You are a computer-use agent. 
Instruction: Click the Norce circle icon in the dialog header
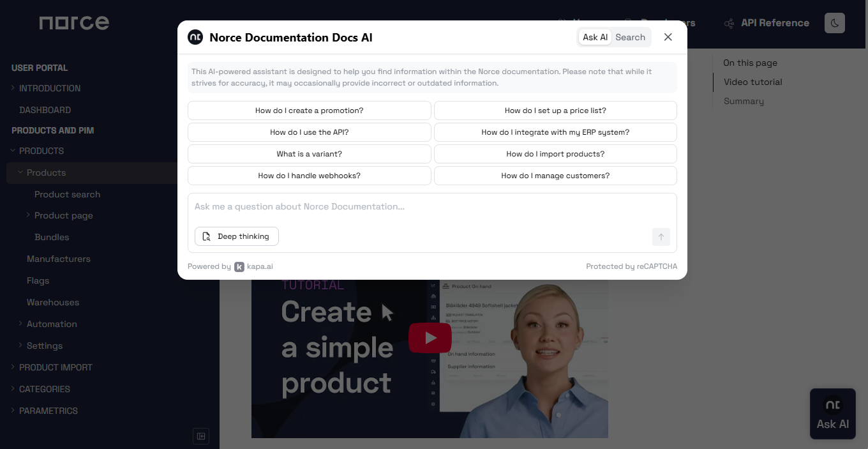tap(195, 37)
